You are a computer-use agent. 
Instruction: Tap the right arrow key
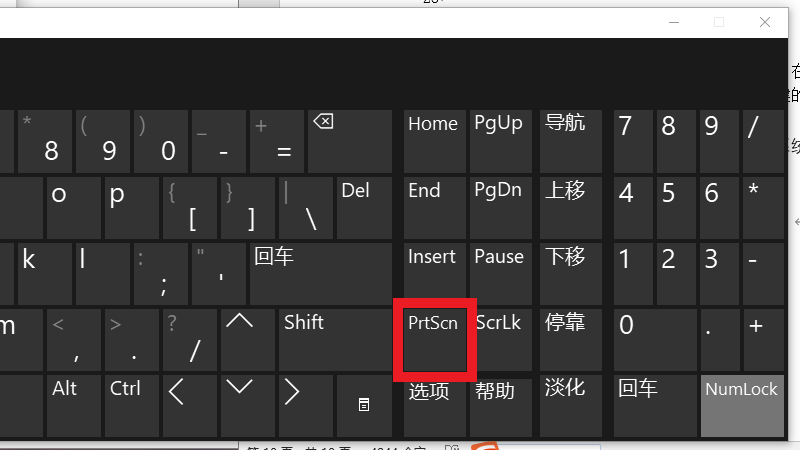[306, 406]
